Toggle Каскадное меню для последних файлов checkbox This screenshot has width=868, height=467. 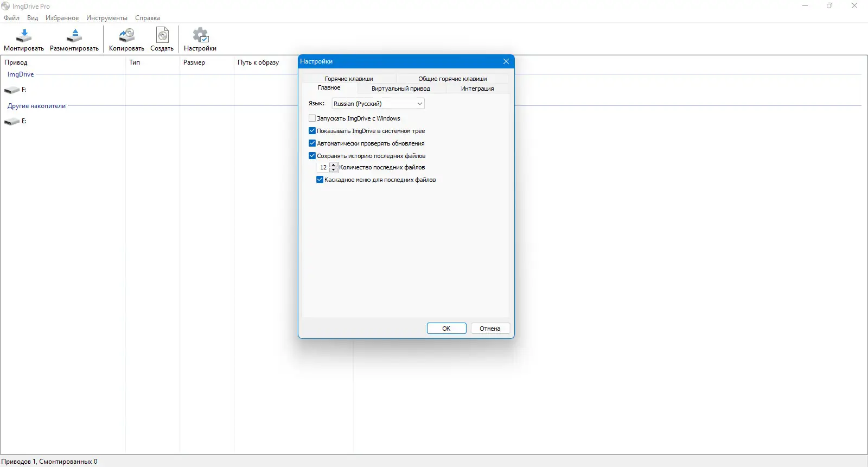[x=320, y=180]
